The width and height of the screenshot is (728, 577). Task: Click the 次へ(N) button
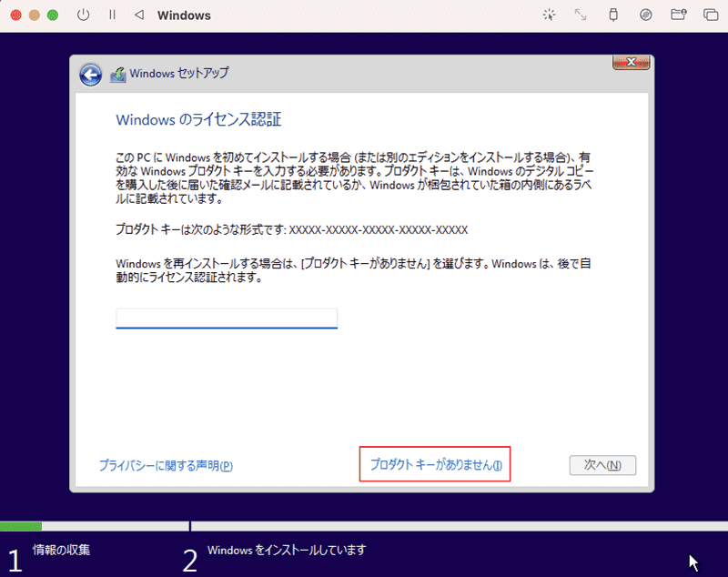(x=602, y=465)
